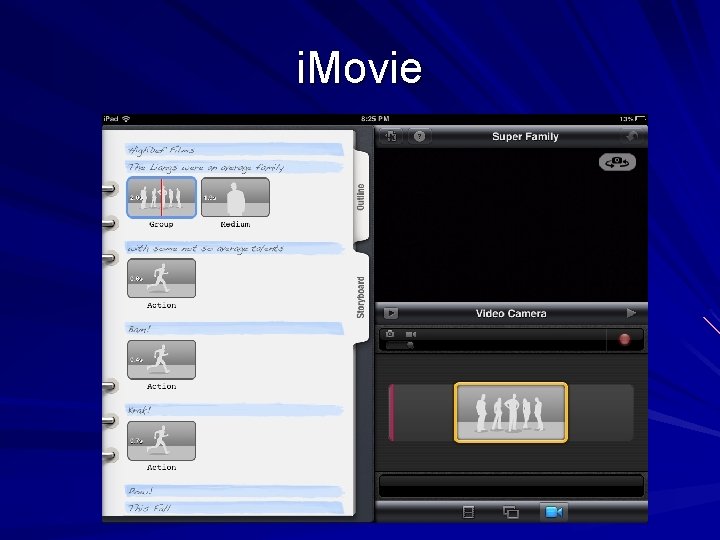
Task: Open the help question mark button
Action: [x=419, y=136]
